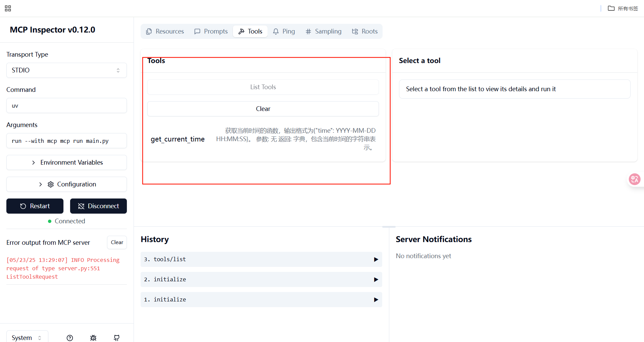
Task: Select the Tools tab
Action: pyautogui.click(x=250, y=31)
